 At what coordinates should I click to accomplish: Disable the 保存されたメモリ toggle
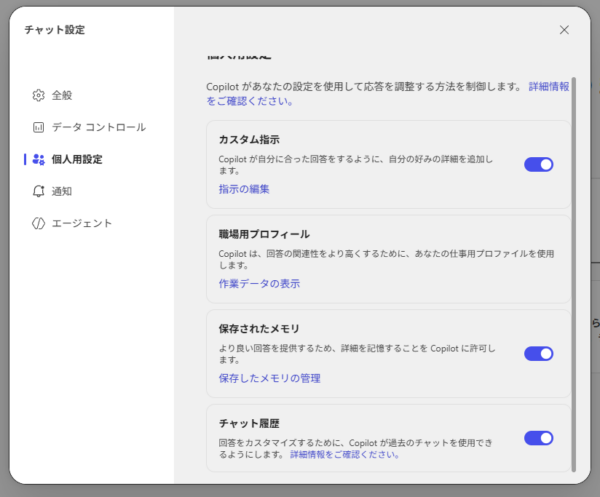tap(538, 353)
